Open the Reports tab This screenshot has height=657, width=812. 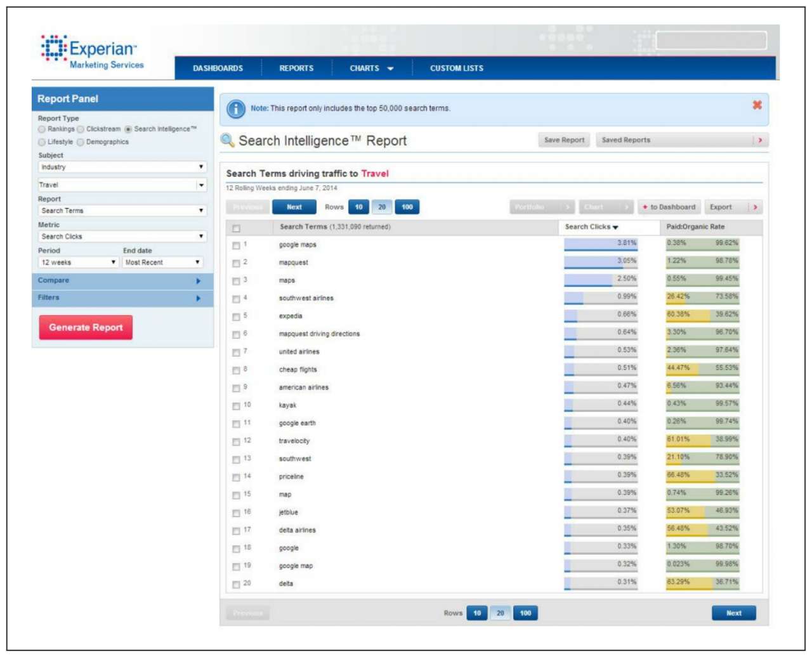296,68
